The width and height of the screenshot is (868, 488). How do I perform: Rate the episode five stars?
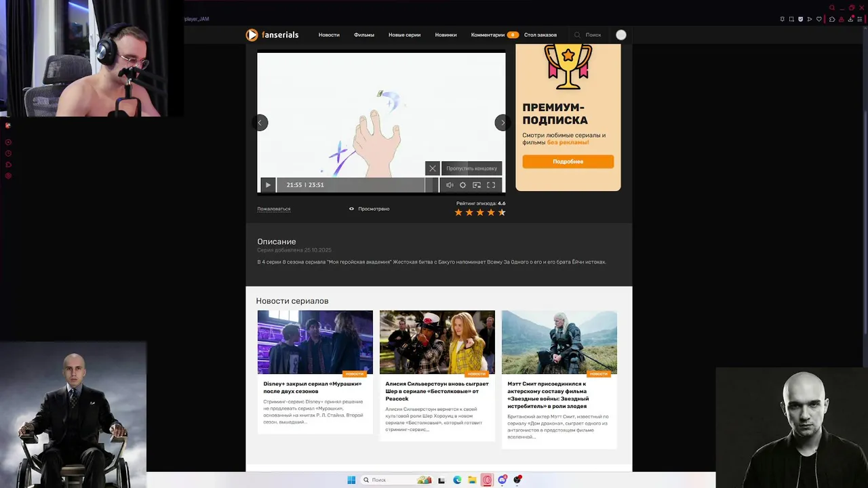click(x=502, y=213)
